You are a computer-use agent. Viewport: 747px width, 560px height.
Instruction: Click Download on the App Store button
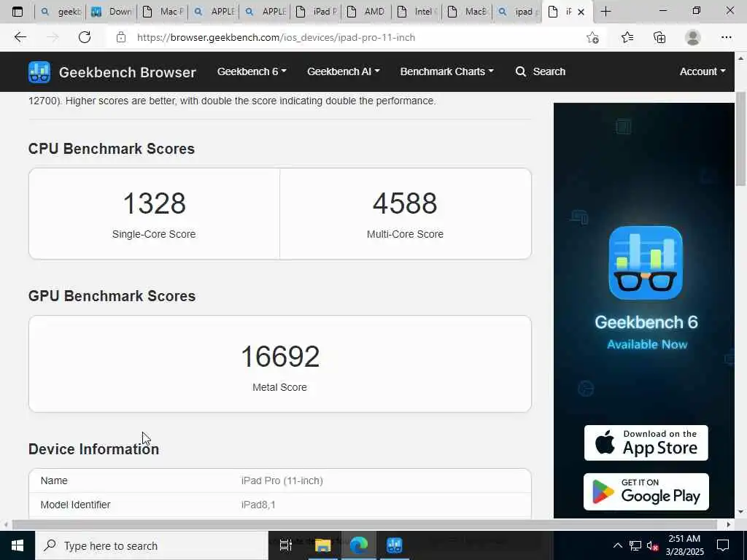click(646, 443)
